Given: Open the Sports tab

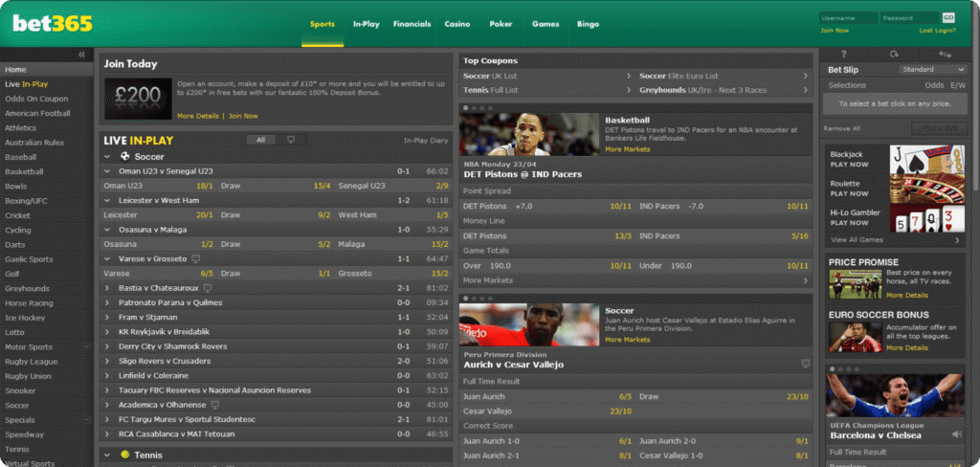Looking at the screenshot, I should coord(323,24).
